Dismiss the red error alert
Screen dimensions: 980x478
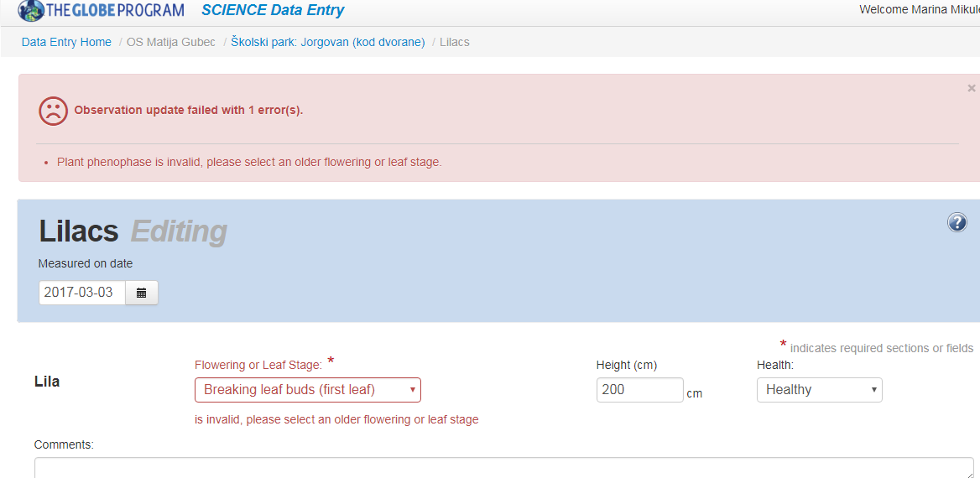972,88
